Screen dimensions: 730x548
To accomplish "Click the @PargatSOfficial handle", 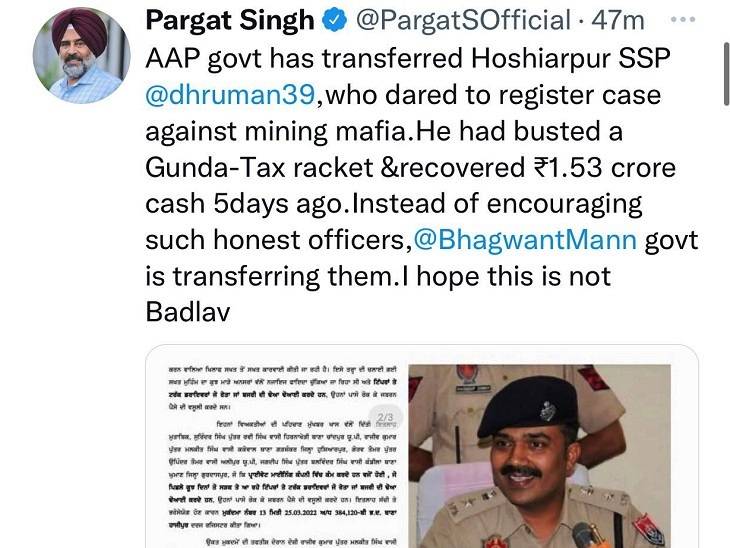I will point(463,20).
